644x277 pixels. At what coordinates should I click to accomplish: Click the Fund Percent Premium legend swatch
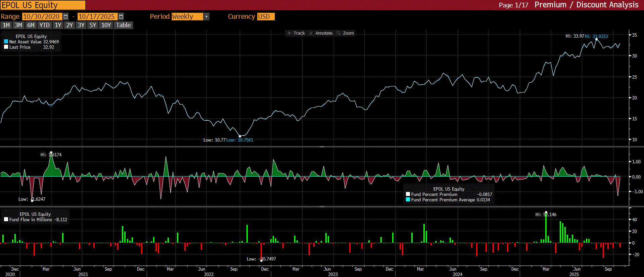pos(408,194)
